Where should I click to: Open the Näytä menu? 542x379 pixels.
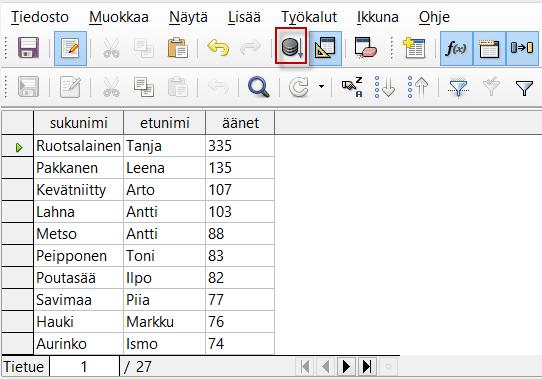188,17
